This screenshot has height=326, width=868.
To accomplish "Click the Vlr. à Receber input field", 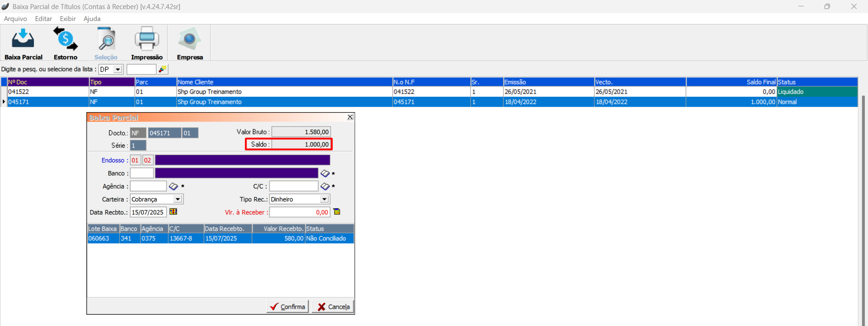I will click(299, 212).
